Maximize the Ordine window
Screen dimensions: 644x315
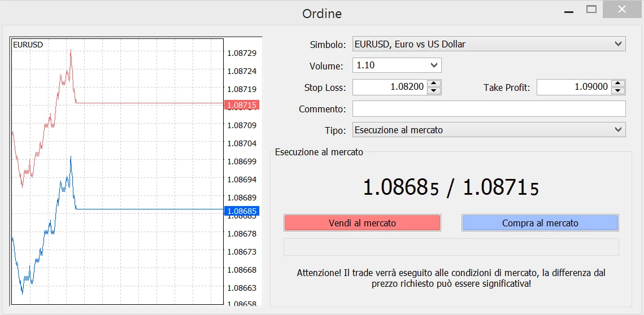pos(591,10)
